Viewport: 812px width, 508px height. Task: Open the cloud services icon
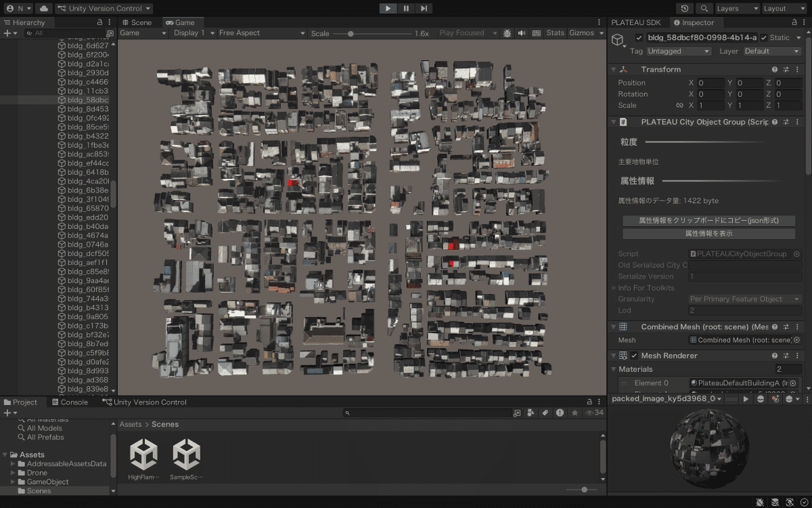point(43,8)
